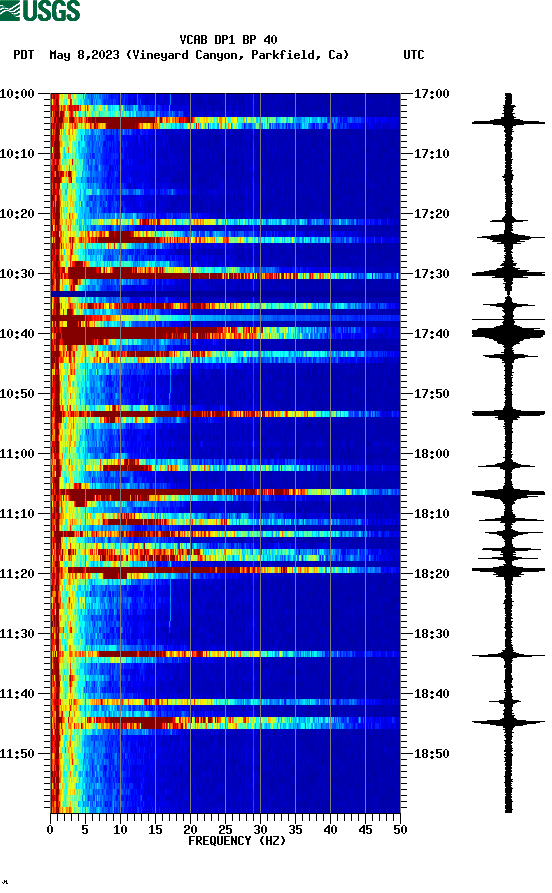The image size is (552, 893).
Task: Click the "18:10" UTC time label
Action: point(431,514)
